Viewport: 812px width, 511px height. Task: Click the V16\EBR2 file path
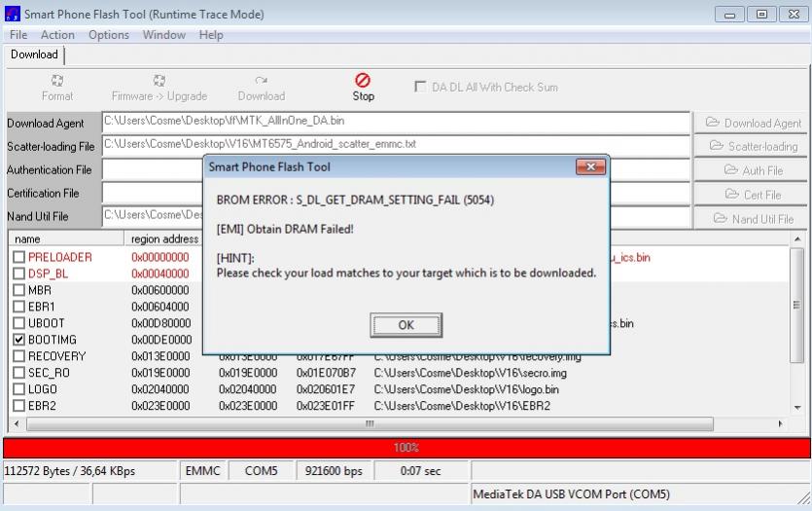pos(462,406)
